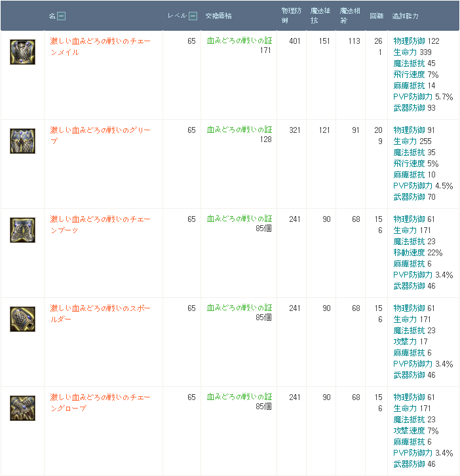The image size is (460, 476).
Task: Click level 65 in chainmail row
Action: (191, 41)
